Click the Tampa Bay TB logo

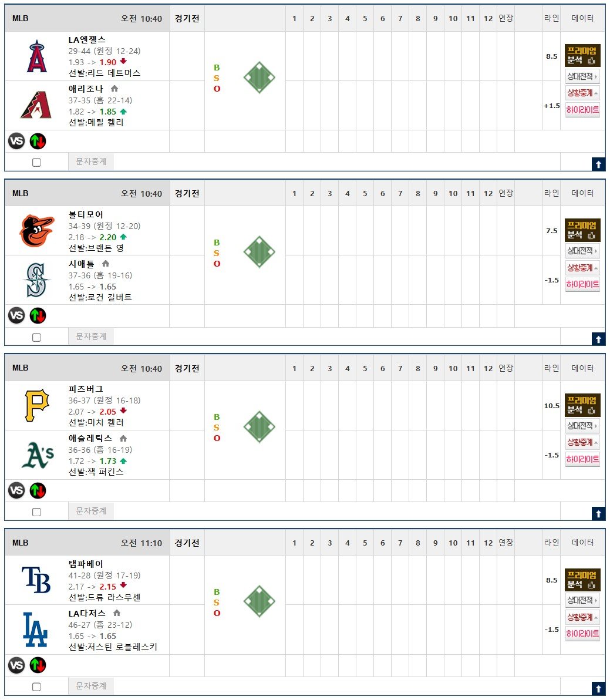pyautogui.click(x=36, y=580)
